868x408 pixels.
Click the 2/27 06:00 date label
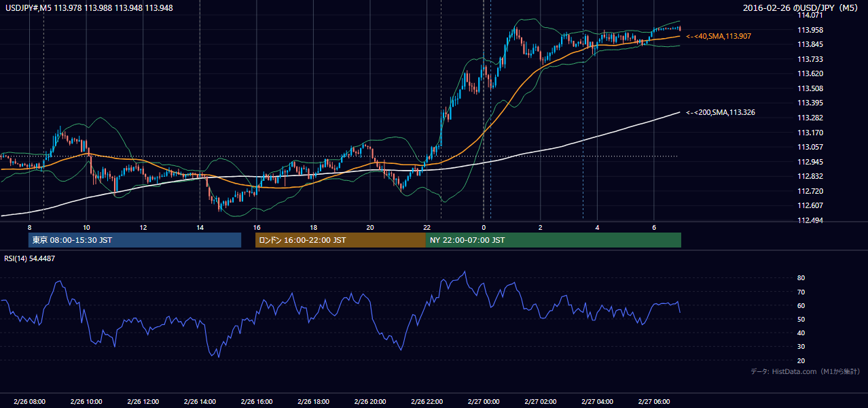click(x=653, y=402)
